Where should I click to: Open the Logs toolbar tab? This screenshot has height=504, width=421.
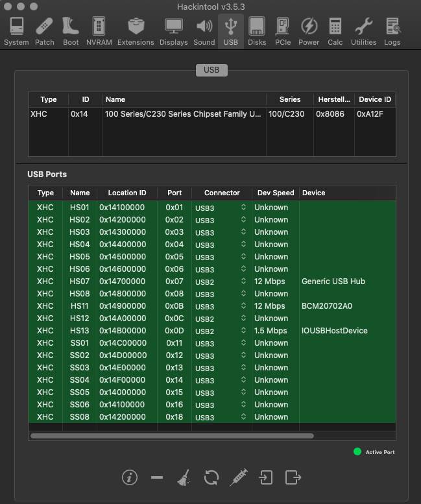(x=392, y=32)
